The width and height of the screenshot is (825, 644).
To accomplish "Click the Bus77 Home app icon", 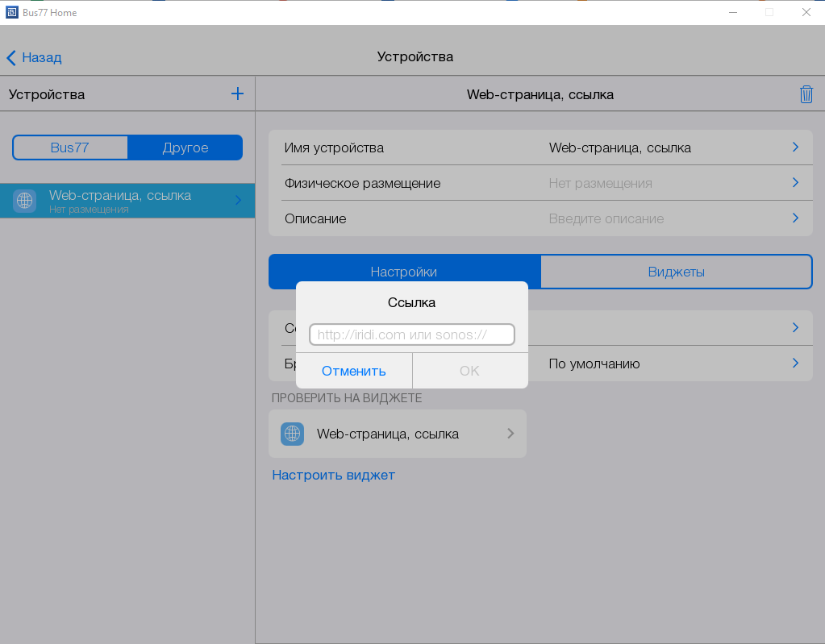I will (11, 12).
